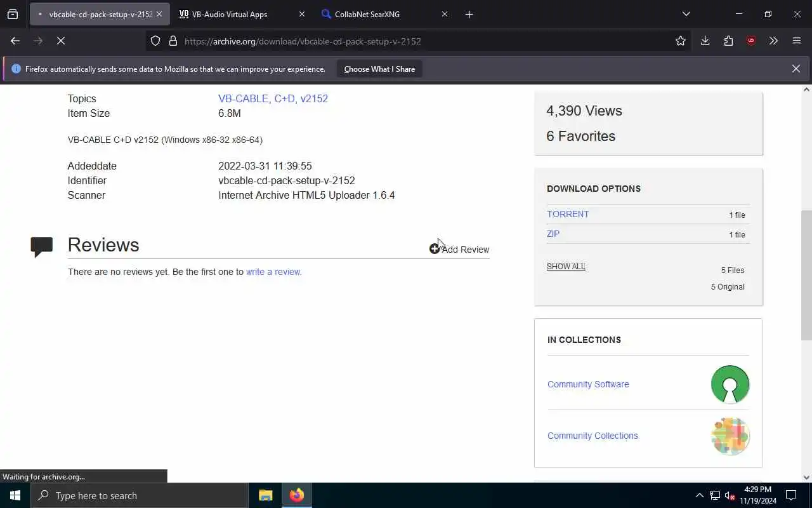812x508 pixels.
Task: Switch to CollabNet SearXNG tab
Action: coord(385,14)
